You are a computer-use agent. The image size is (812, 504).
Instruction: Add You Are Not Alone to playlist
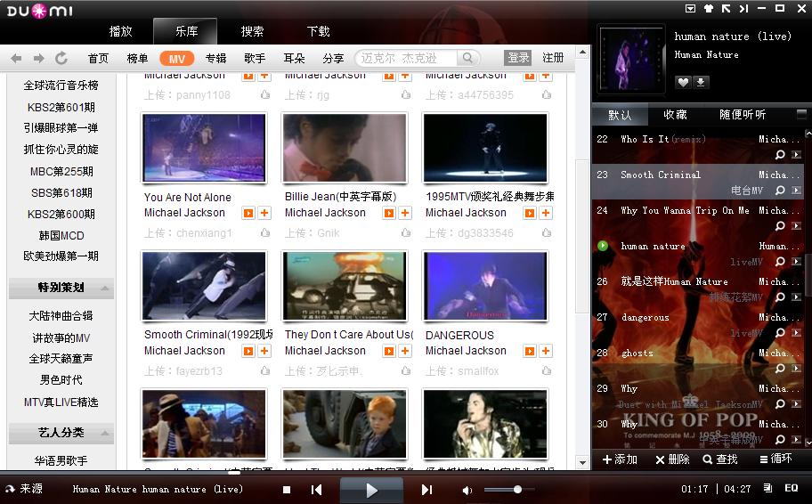[x=264, y=213]
